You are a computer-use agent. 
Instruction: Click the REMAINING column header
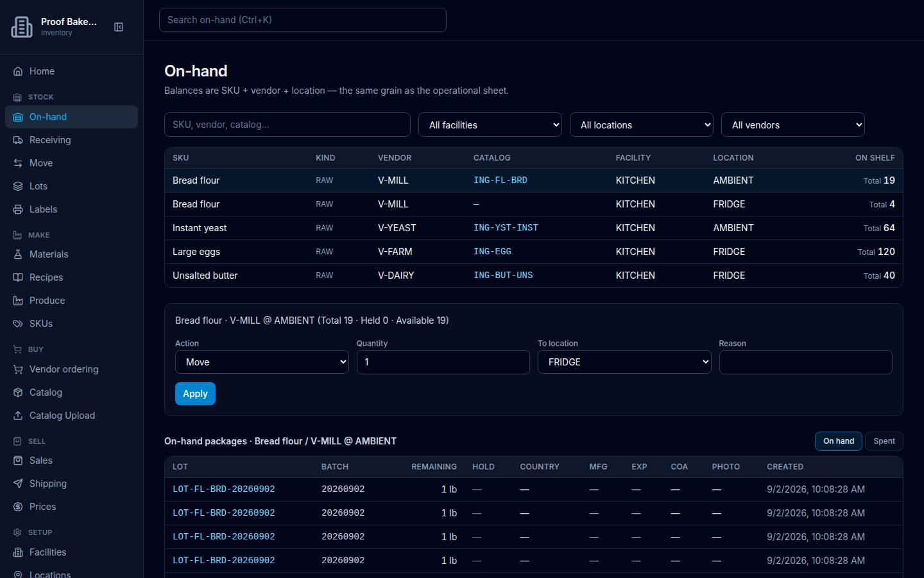point(434,467)
